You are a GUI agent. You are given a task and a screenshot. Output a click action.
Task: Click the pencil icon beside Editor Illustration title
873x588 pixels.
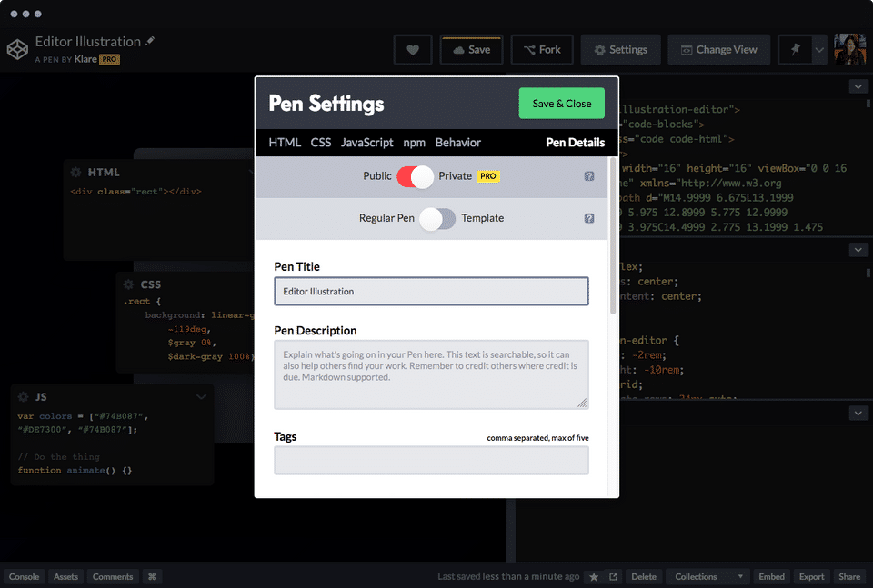click(x=151, y=41)
